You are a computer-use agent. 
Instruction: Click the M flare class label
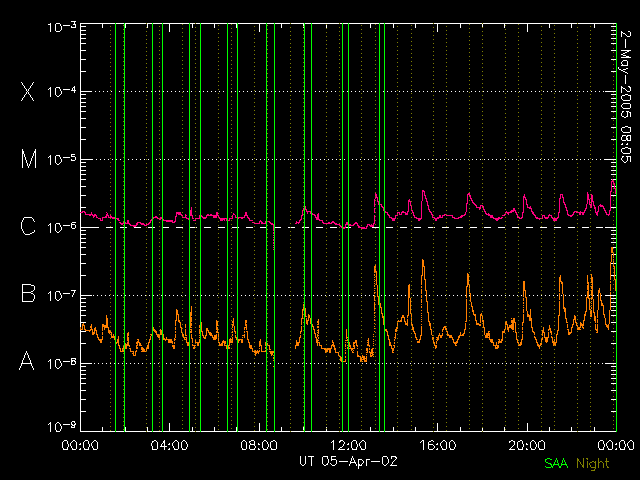[x=29, y=159]
